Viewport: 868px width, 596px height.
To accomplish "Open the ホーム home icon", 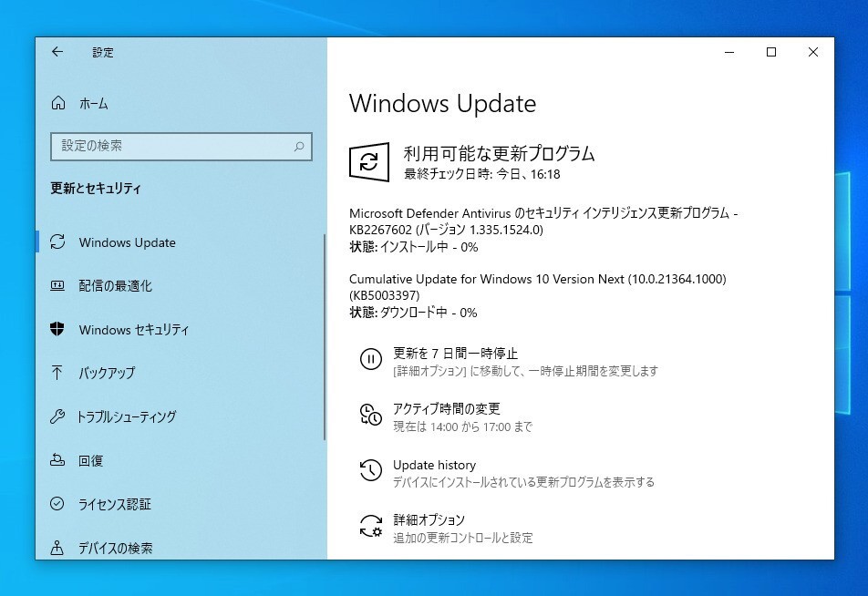I will (58, 103).
